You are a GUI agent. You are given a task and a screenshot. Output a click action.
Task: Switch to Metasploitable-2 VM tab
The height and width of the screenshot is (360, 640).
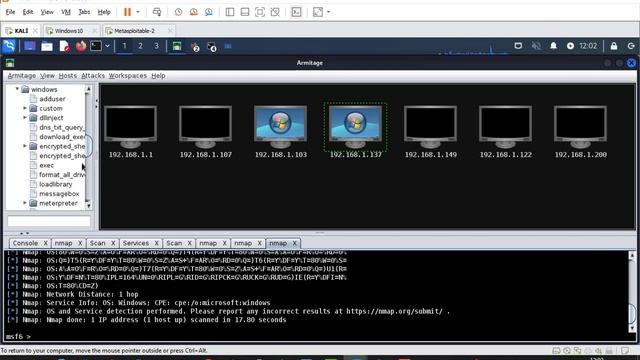[x=134, y=31]
